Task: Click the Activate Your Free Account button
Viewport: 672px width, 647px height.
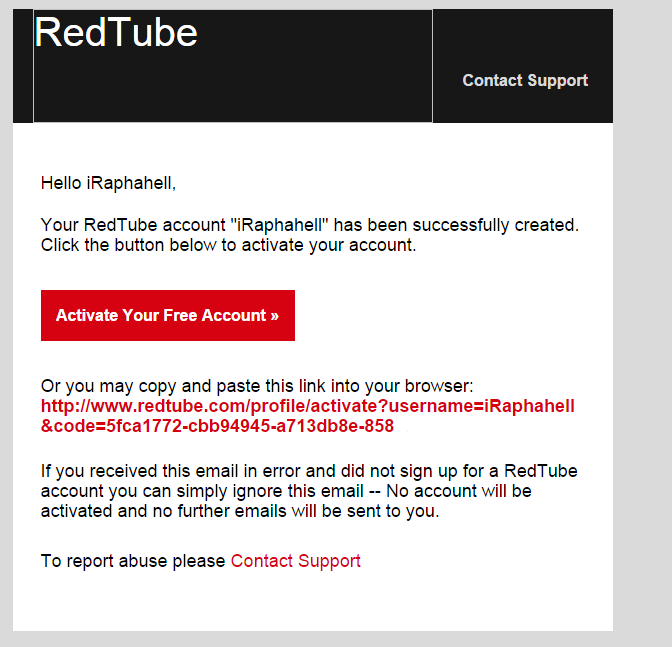Action: point(168,315)
